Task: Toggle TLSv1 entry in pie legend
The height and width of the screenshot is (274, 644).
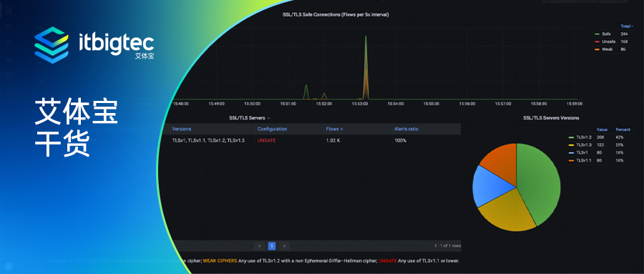Action: 582,152
